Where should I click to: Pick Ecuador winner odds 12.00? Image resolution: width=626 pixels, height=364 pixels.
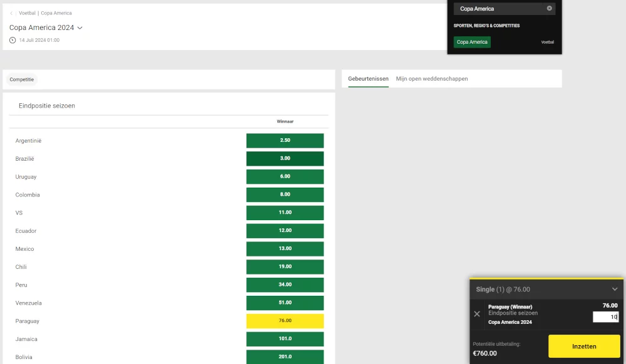(285, 230)
